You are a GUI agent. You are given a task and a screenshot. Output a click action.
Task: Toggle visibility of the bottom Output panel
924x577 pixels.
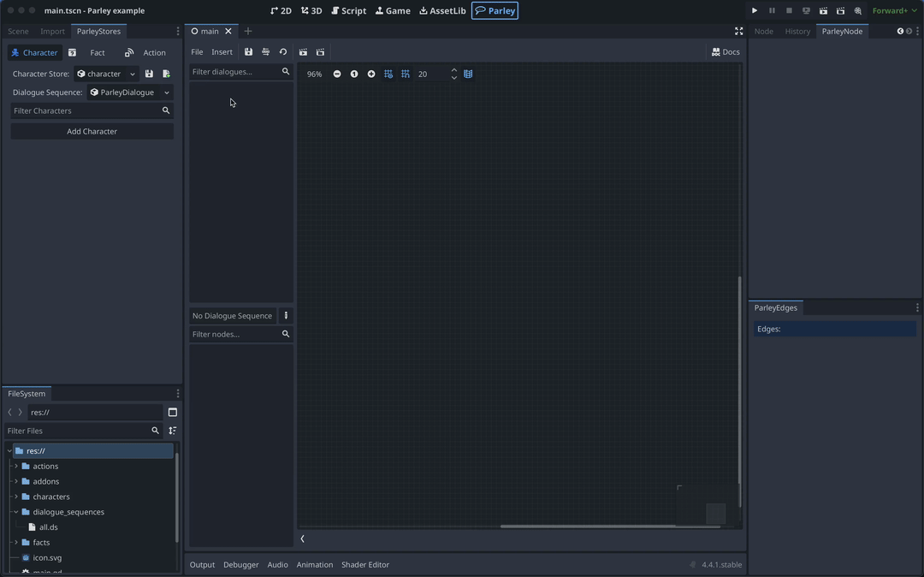click(202, 564)
